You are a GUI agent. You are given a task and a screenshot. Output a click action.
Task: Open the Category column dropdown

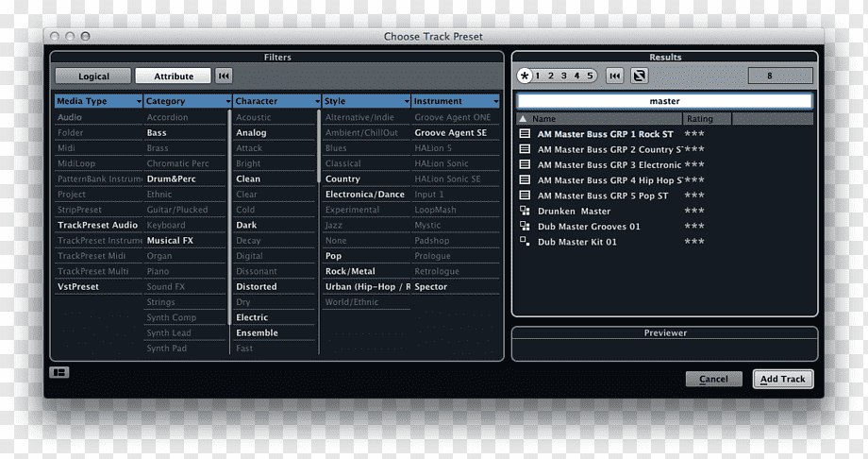coord(228,101)
